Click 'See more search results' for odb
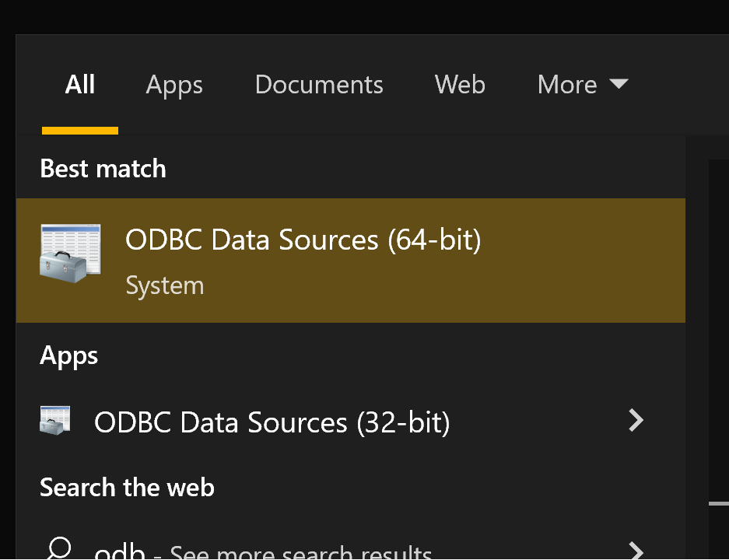Screen dimensions: 729x560 300,554
